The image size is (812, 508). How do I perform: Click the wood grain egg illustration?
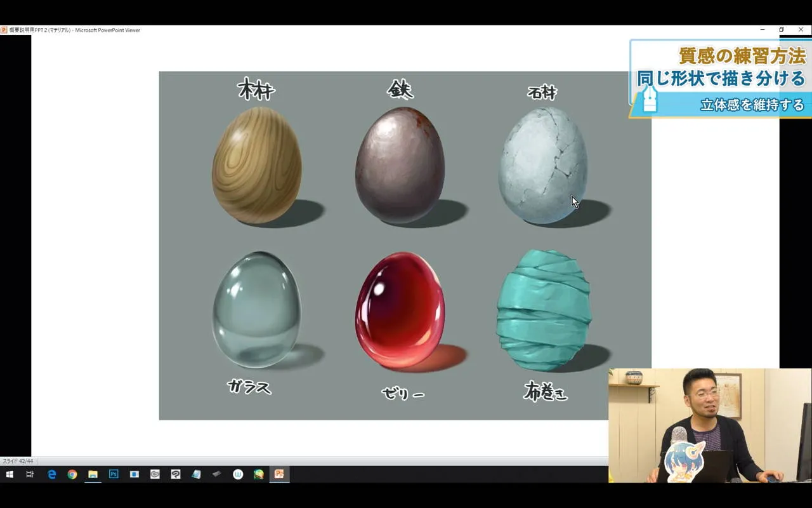pyautogui.click(x=257, y=165)
